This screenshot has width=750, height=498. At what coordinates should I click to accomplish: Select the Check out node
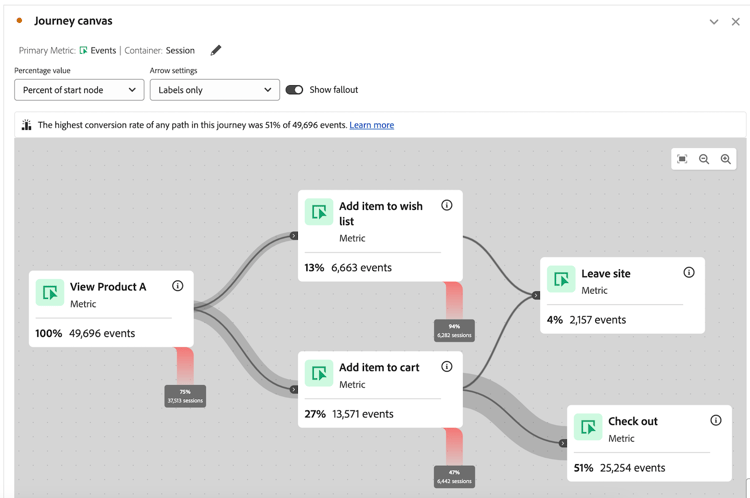tap(649, 443)
